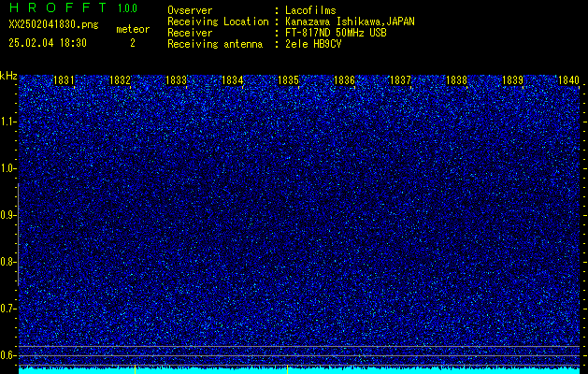Click the 1840 time marker

[569, 80]
